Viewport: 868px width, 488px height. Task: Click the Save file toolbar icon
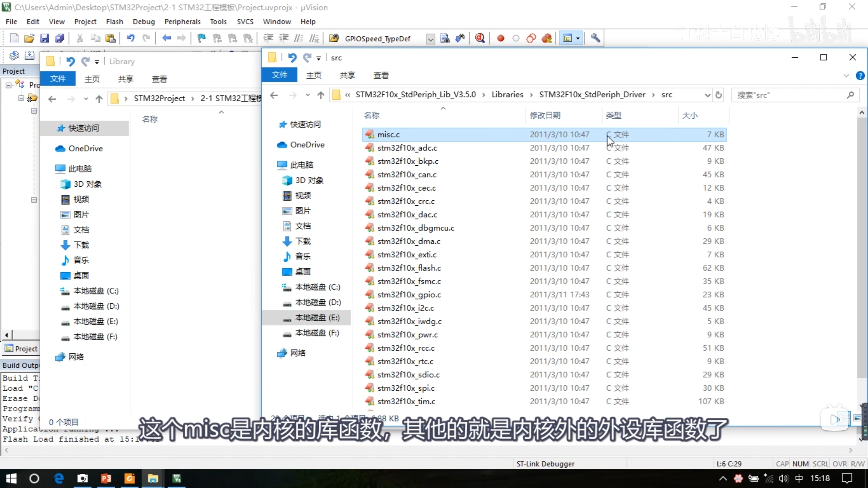[x=44, y=38]
